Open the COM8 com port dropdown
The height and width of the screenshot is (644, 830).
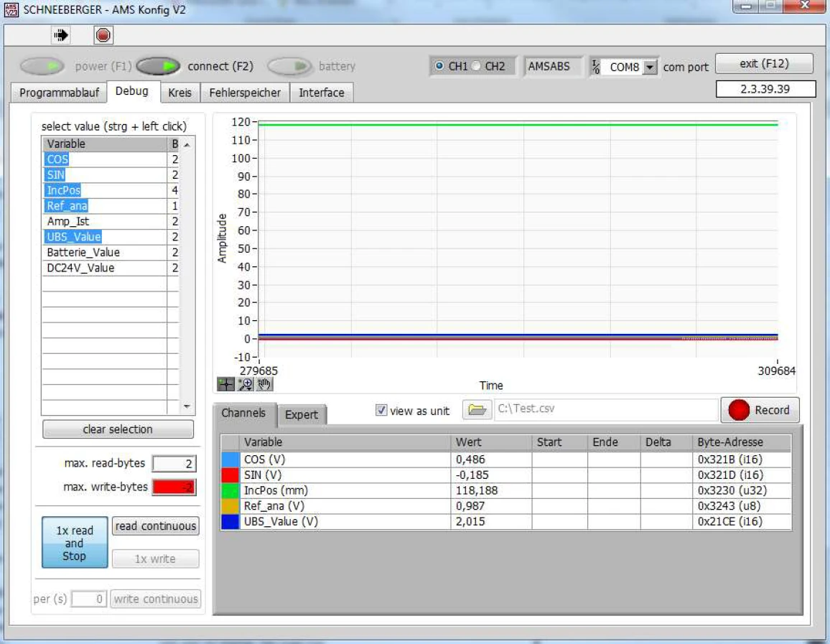(x=650, y=67)
